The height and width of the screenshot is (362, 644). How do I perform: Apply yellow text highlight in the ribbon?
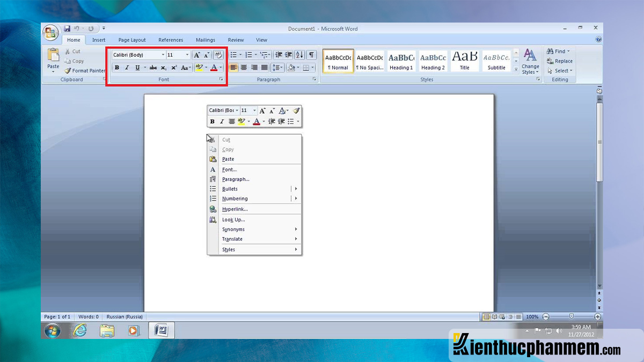199,68
